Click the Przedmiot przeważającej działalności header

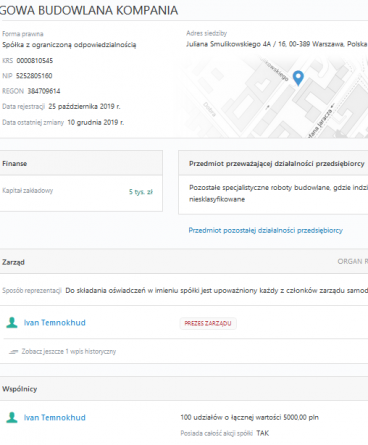277,163
